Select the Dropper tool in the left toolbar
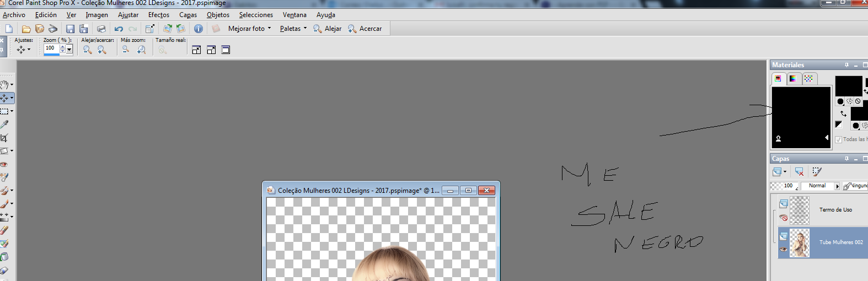Viewport: 868px width, 281px height. (4, 125)
